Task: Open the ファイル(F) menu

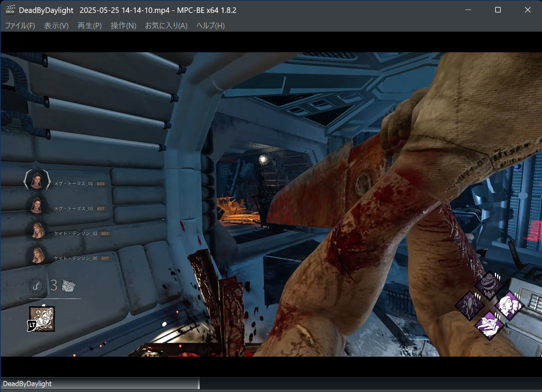Action: tap(20, 25)
